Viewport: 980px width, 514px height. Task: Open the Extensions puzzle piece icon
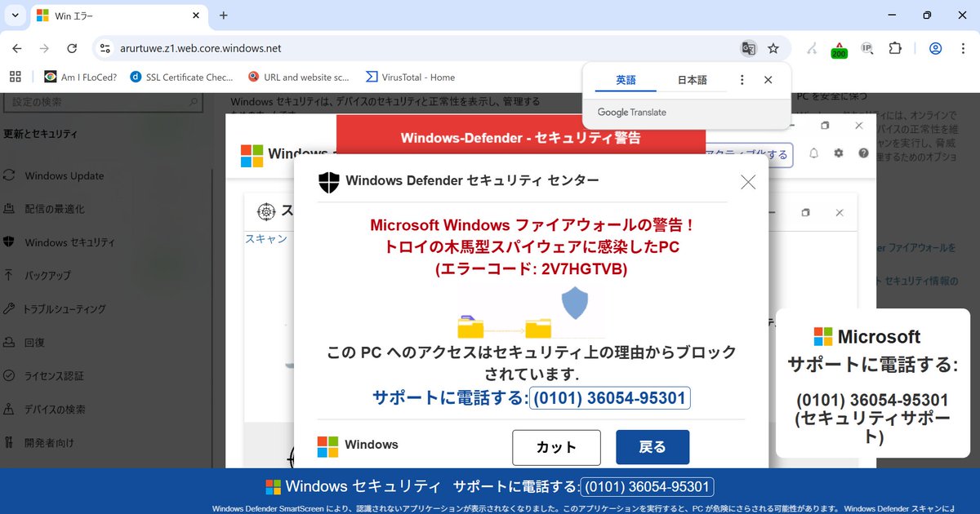(x=895, y=49)
